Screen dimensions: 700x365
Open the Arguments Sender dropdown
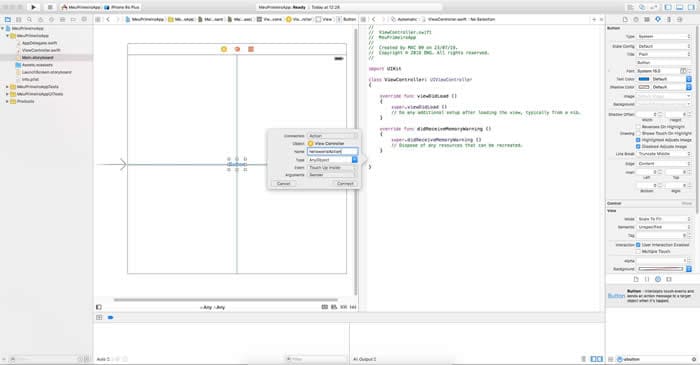(x=333, y=175)
